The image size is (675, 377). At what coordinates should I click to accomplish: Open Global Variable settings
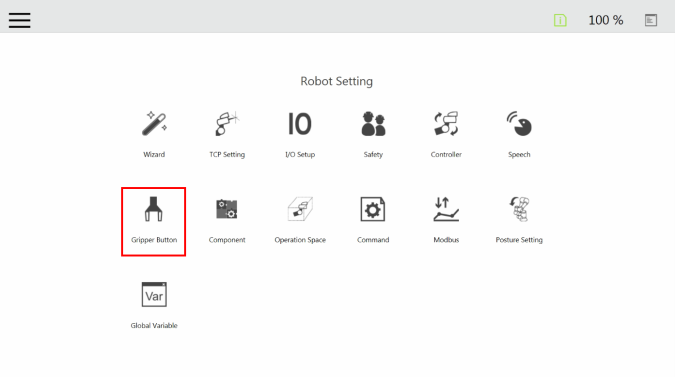pos(154,295)
